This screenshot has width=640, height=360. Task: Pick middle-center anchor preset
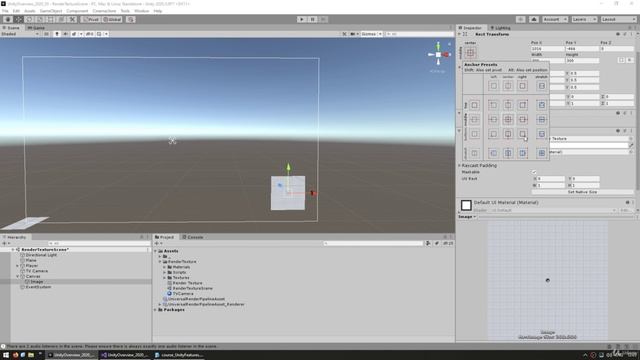click(508, 119)
